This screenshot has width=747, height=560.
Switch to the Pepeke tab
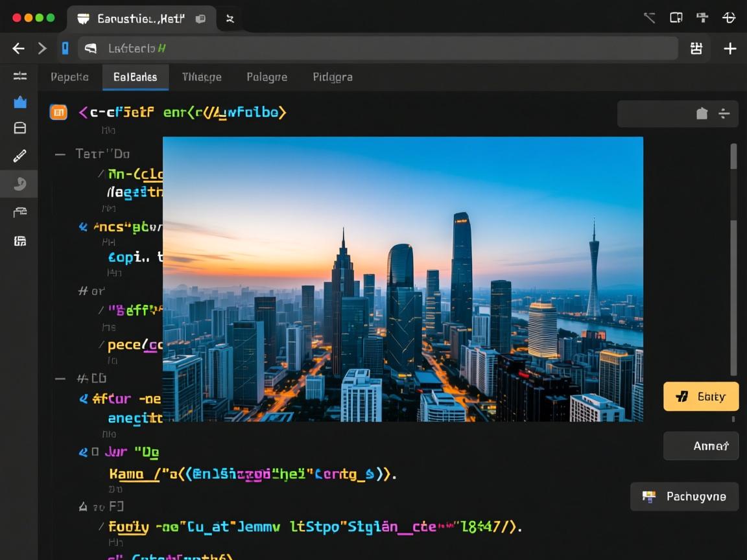[69, 77]
